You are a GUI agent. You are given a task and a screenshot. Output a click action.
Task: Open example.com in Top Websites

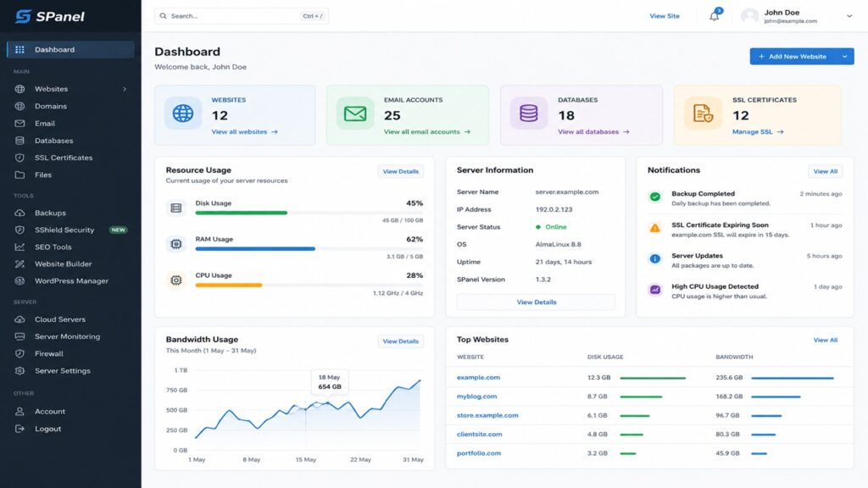pyautogui.click(x=478, y=377)
